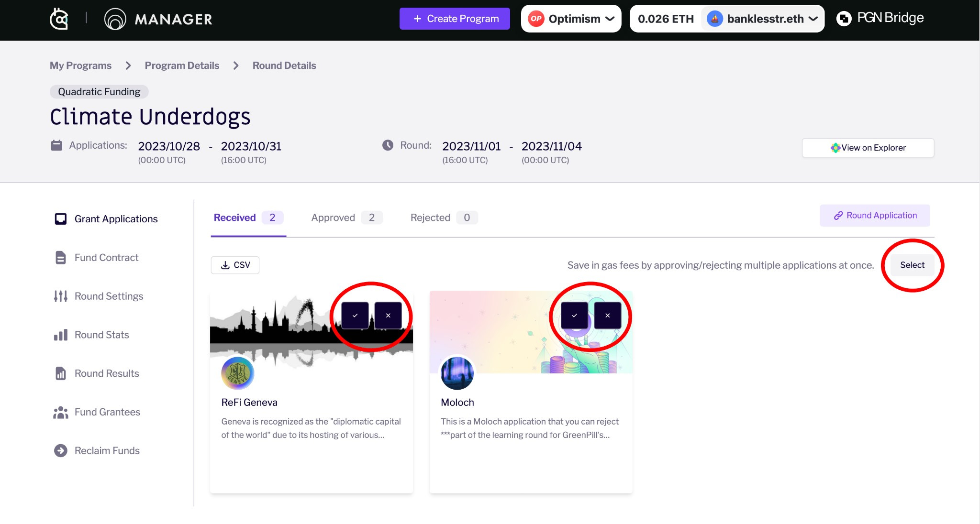Viewport: 980px width, 524px height.
Task: Click the plus icon in Create Program
Action: [417, 19]
